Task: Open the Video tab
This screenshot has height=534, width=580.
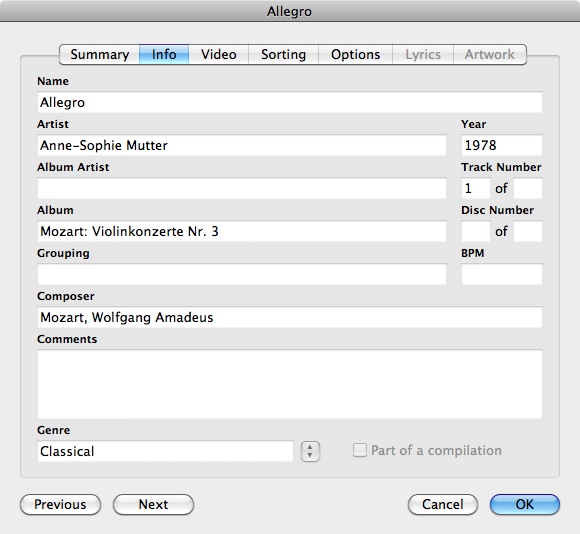Action: [x=219, y=54]
